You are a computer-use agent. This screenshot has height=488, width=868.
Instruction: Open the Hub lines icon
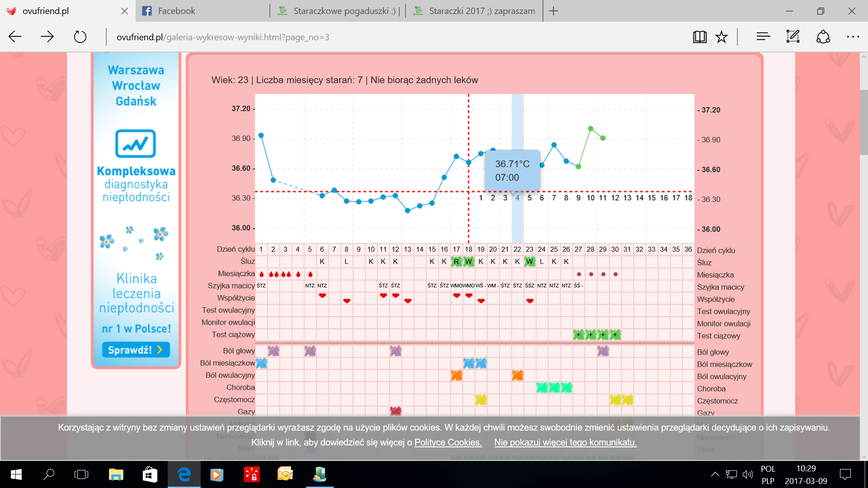tap(763, 37)
